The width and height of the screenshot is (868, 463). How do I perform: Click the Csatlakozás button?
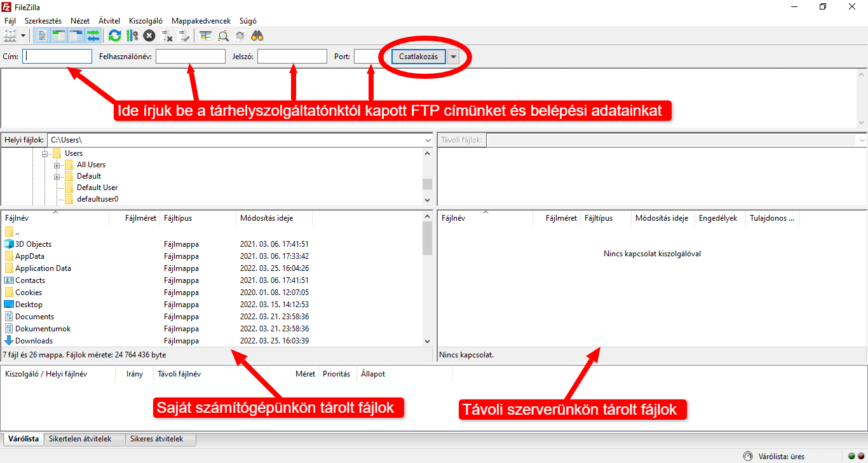point(418,57)
